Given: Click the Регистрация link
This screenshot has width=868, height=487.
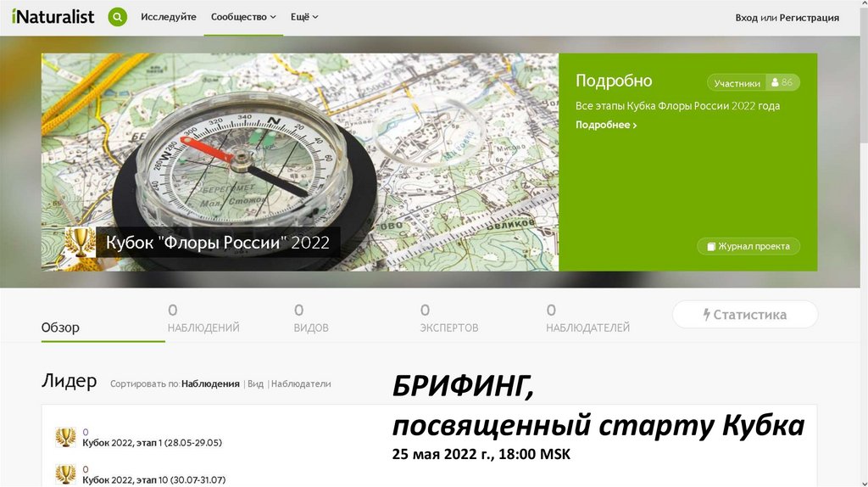Looking at the screenshot, I should 810,18.
